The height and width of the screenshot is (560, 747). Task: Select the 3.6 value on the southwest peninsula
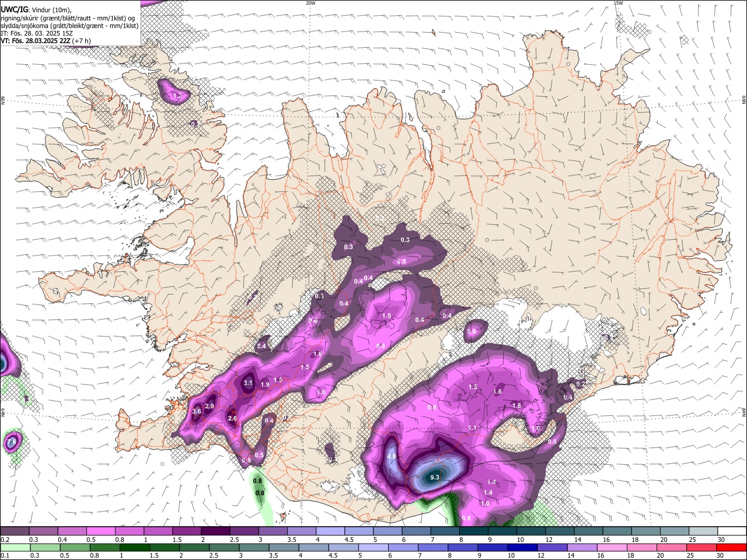point(197,411)
